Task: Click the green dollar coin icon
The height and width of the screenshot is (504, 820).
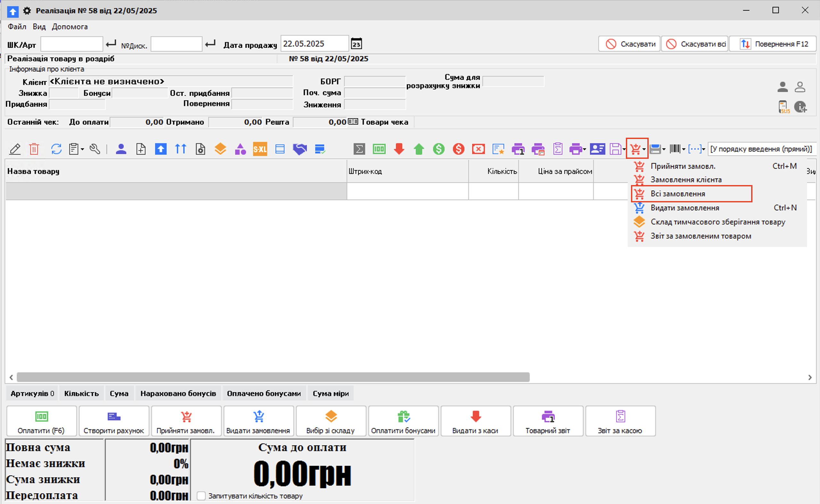Action: point(439,149)
